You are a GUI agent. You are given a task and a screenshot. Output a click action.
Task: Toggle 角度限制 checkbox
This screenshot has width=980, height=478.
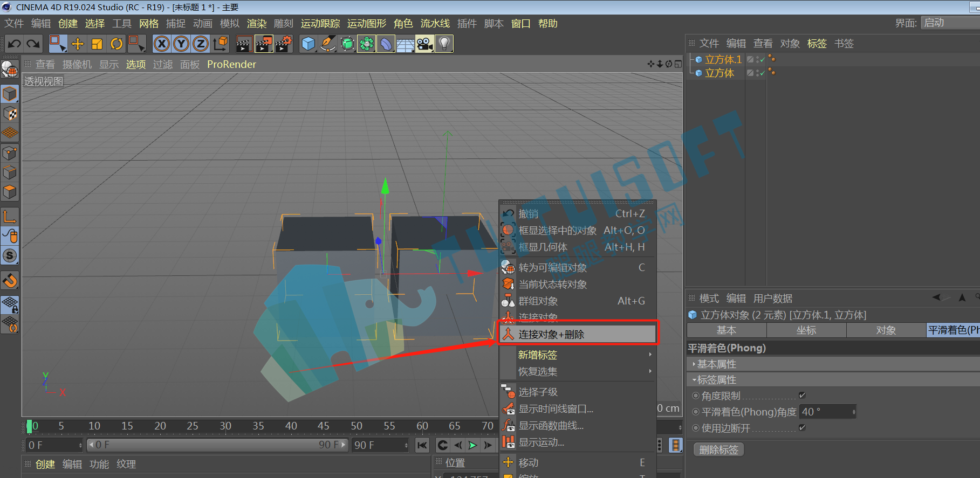802,396
